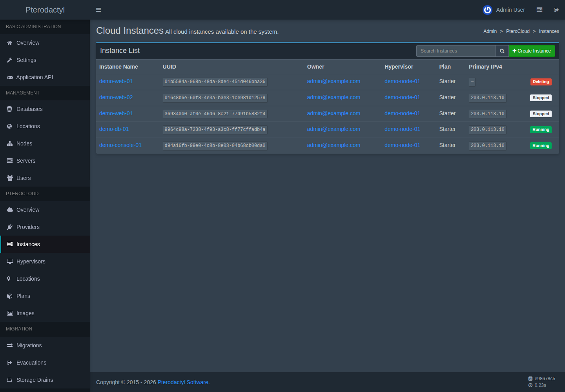Open the demo-web-02 instance
The image size is (565, 392).
tap(116, 97)
